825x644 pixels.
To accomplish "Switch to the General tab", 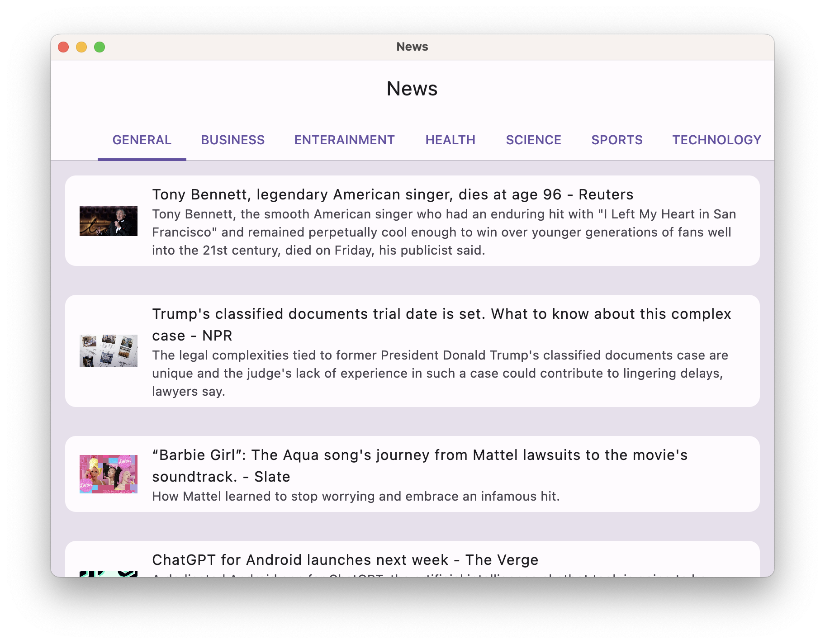I will point(142,140).
